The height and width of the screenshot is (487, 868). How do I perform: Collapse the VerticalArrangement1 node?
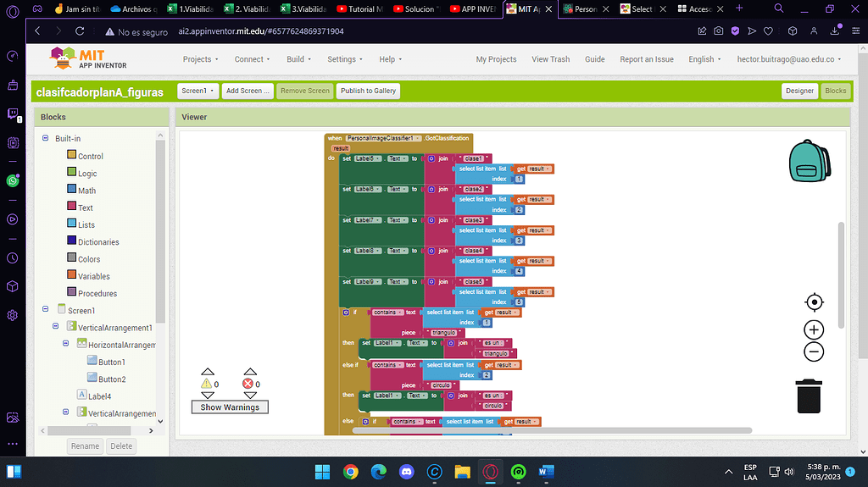click(x=56, y=327)
